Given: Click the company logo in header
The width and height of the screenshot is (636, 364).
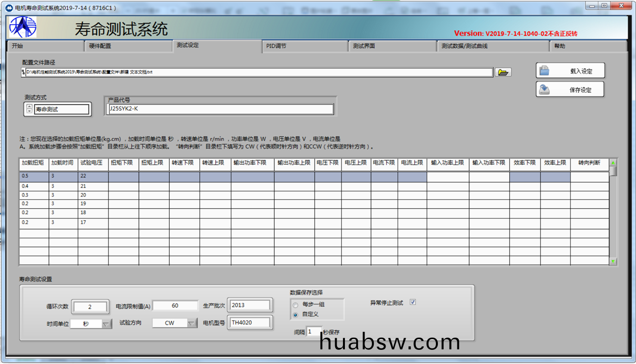Looking at the screenshot, I should pyautogui.click(x=23, y=27).
